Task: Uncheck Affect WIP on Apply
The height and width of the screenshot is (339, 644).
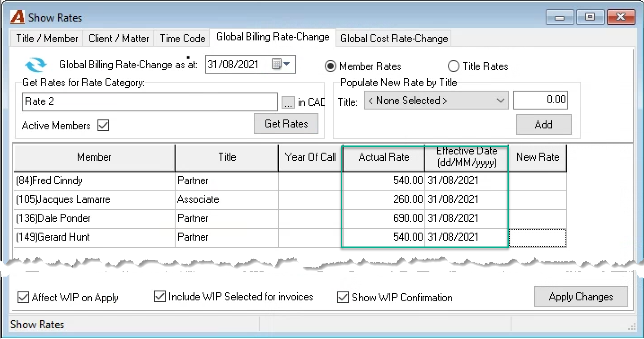Action: (23, 298)
